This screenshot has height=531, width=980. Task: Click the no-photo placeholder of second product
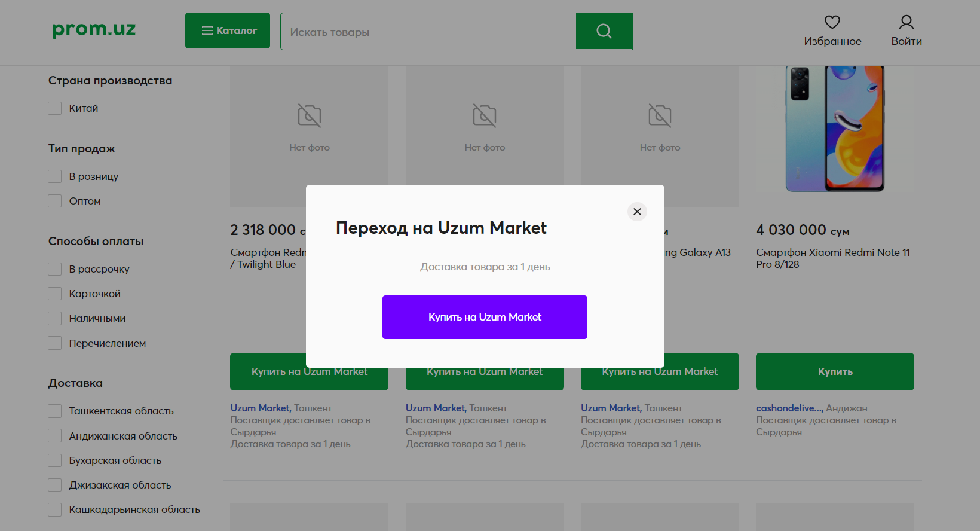click(485, 126)
